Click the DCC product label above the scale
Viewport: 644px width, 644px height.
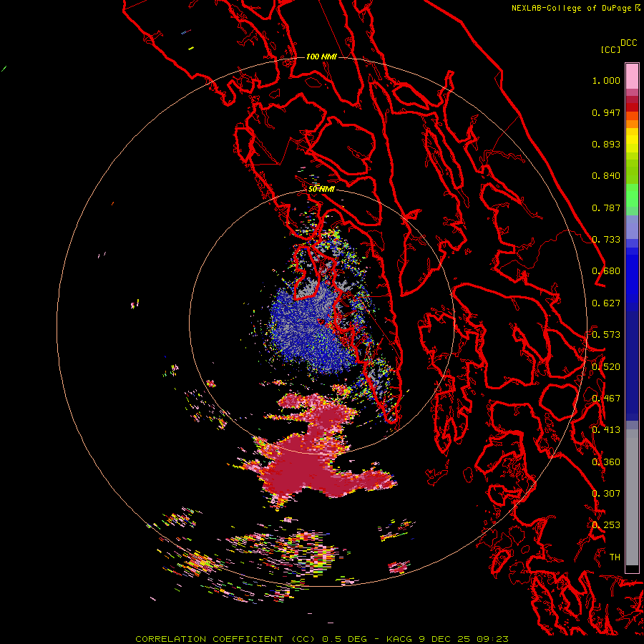coord(629,43)
